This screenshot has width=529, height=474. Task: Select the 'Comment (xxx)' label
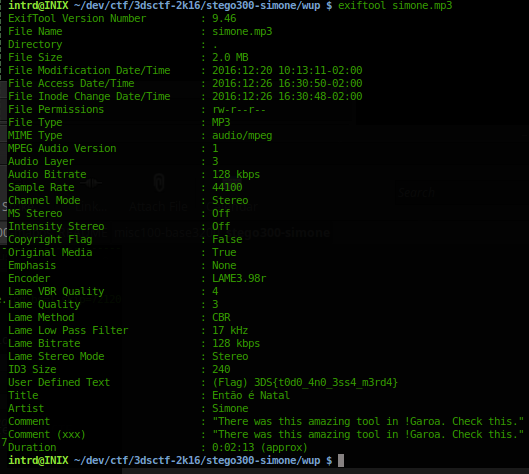(47, 435)
